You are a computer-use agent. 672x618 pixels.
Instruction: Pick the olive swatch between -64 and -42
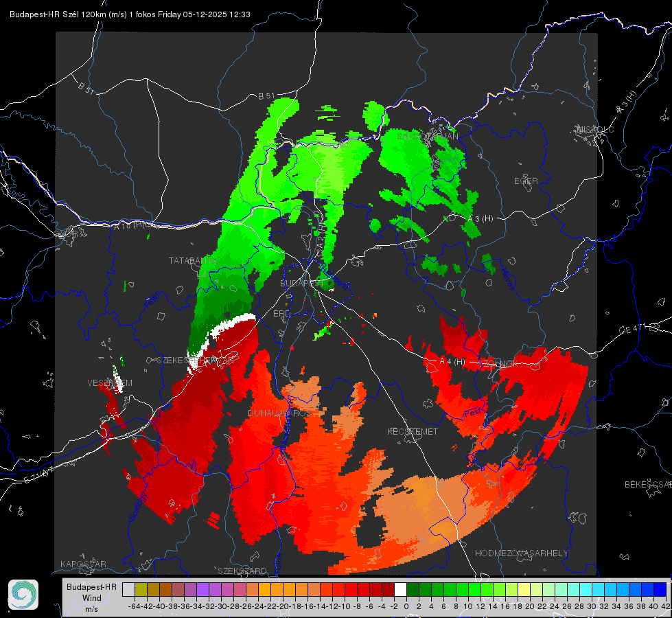[x=141, y=589]
